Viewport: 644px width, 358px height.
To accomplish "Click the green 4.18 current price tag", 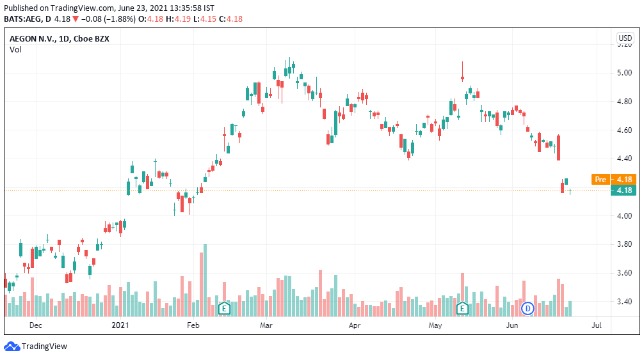I will (x=624, y=191).
